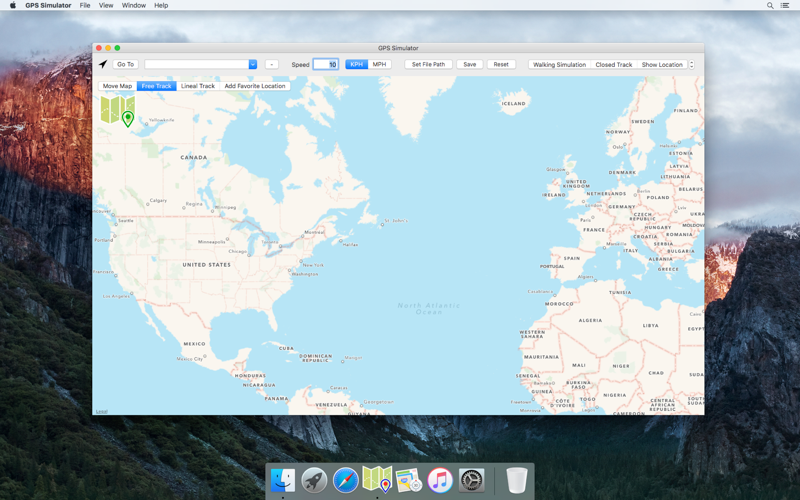The height and width of the screenshot is (500, 800).
Task: Click stepper arrows beside Show Location
Action: pyautogui.click(x=691, y=64)
